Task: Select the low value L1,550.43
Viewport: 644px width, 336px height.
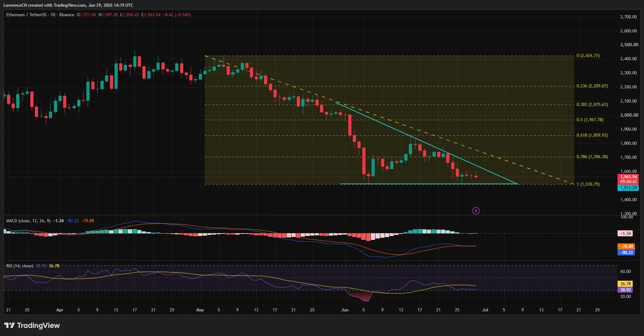Action: [x=129, y=15]
